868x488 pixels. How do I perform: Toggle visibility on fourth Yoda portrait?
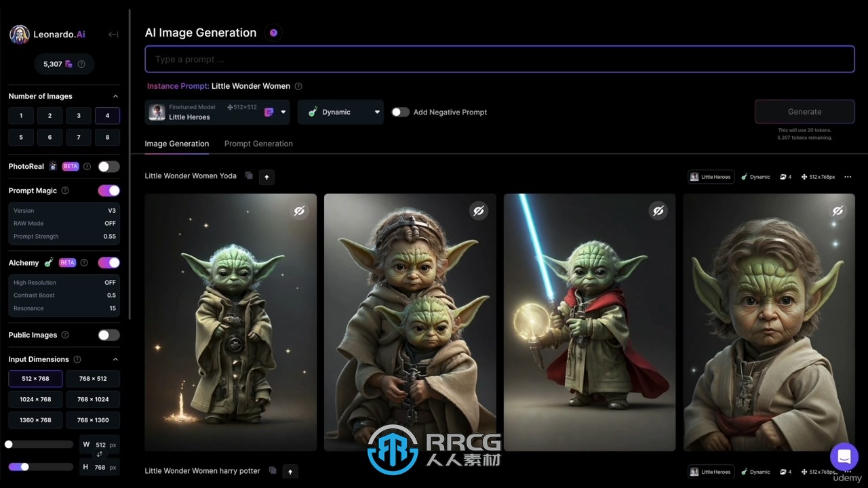[837, 211]
